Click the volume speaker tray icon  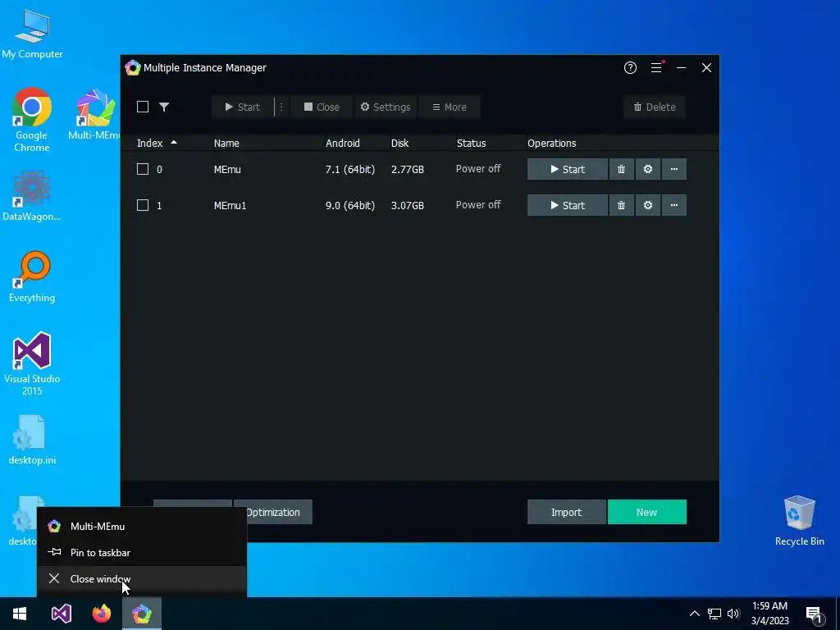point(733,614)
